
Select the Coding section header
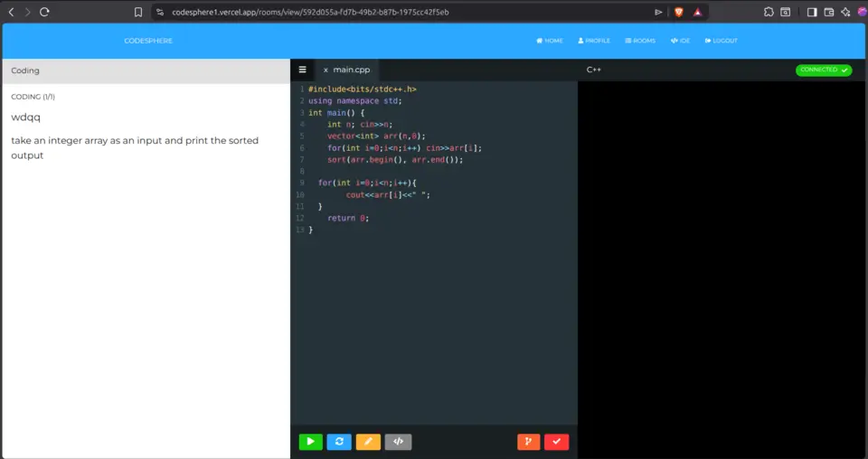pyautogui.click(x=146, y=70)
